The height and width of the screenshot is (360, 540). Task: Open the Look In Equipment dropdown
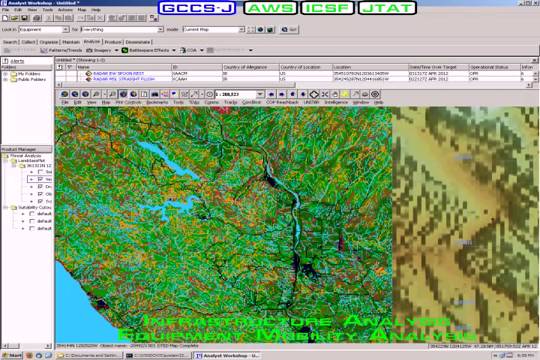(x=65, y=30)
